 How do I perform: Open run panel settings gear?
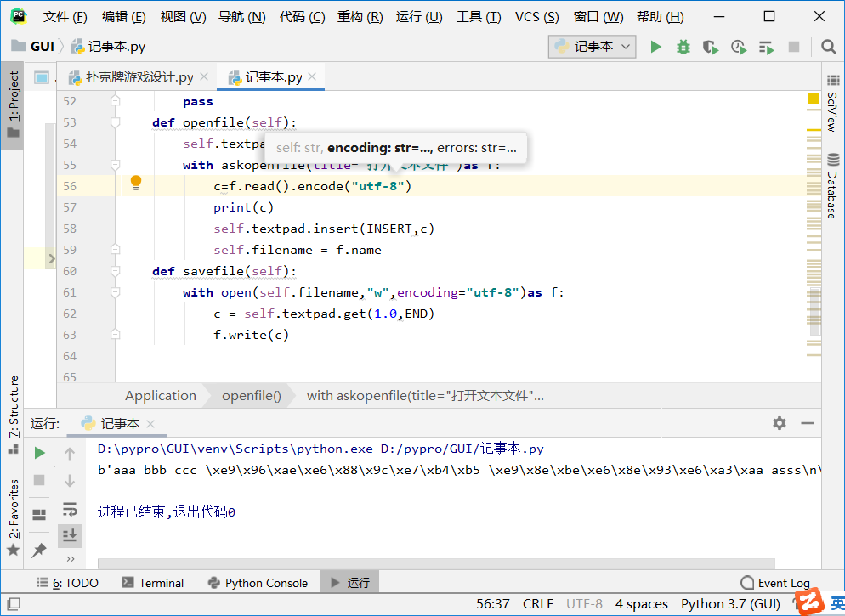(780, 423)
